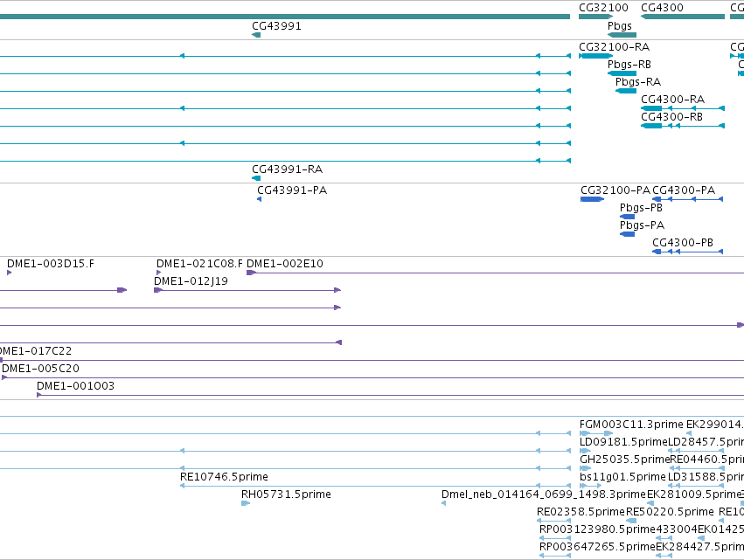Select the small CG43991 gene glyph
The height and width of the screenshot is (560, 744).
tap(256, 35)
